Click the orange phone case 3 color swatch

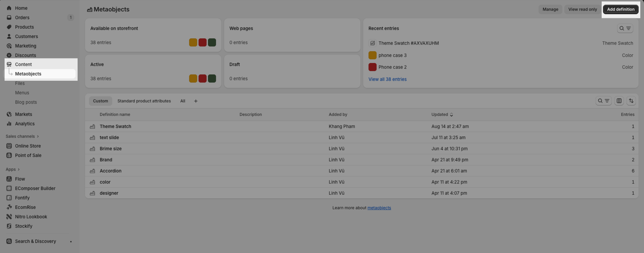pyautogui.click(x=372, y=55)
